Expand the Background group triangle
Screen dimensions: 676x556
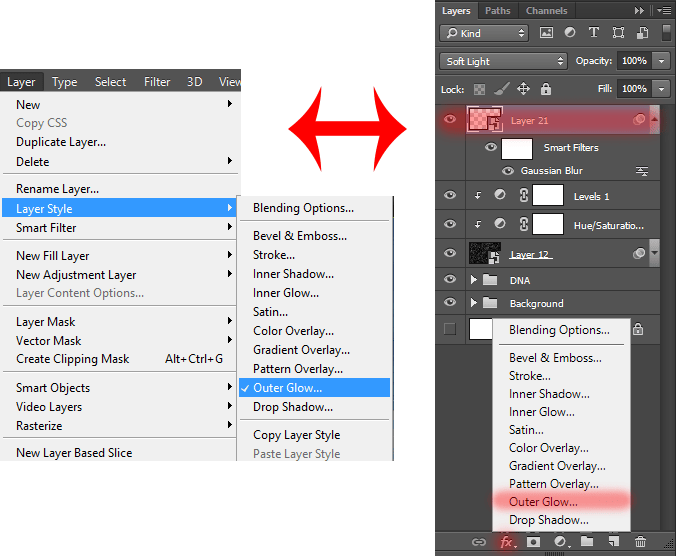(x=474, y=303)
